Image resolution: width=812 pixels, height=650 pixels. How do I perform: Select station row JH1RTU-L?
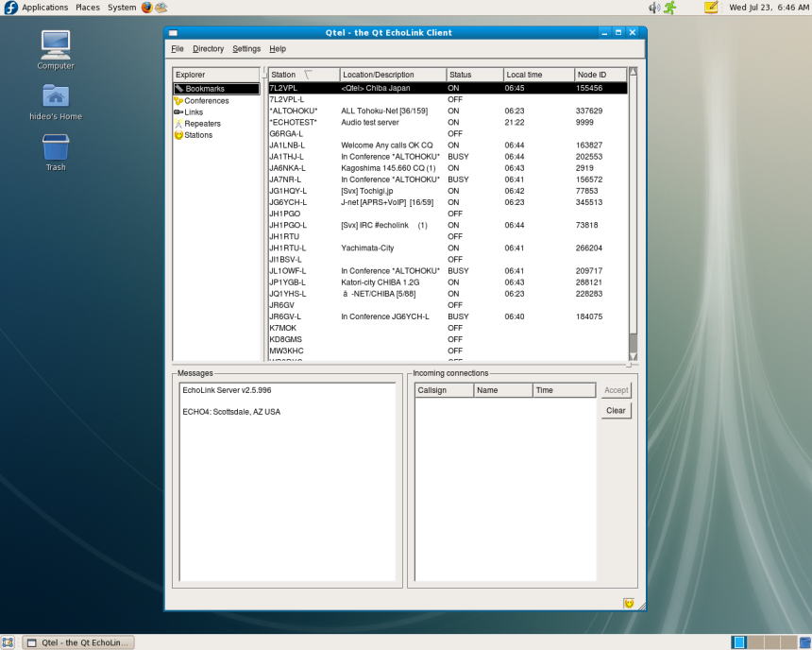coord(448,248)
